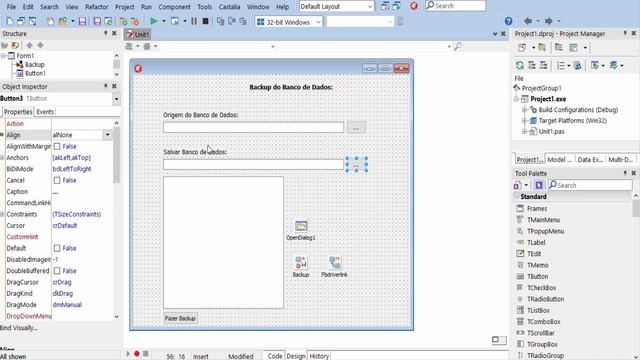Open the Align property alNone dropdown
This screenshot has height=360, width=640.
coord(108,135)
